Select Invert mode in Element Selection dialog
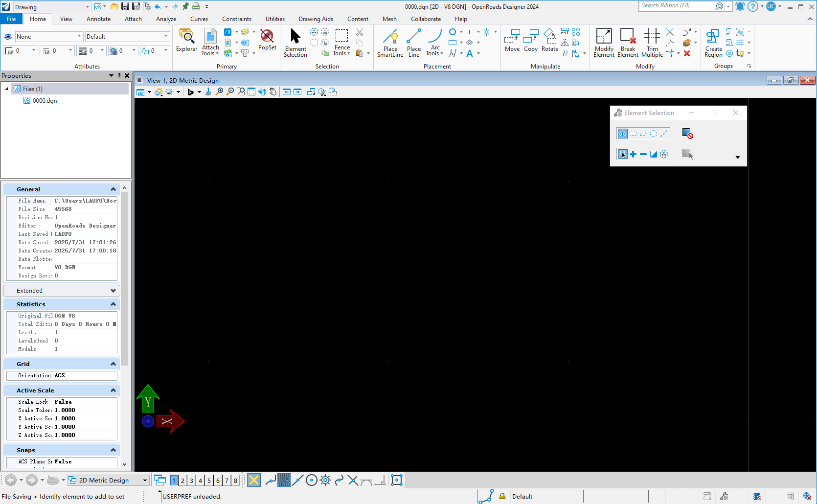The height and width of the screenshot is (504, 817). (654, 154)
